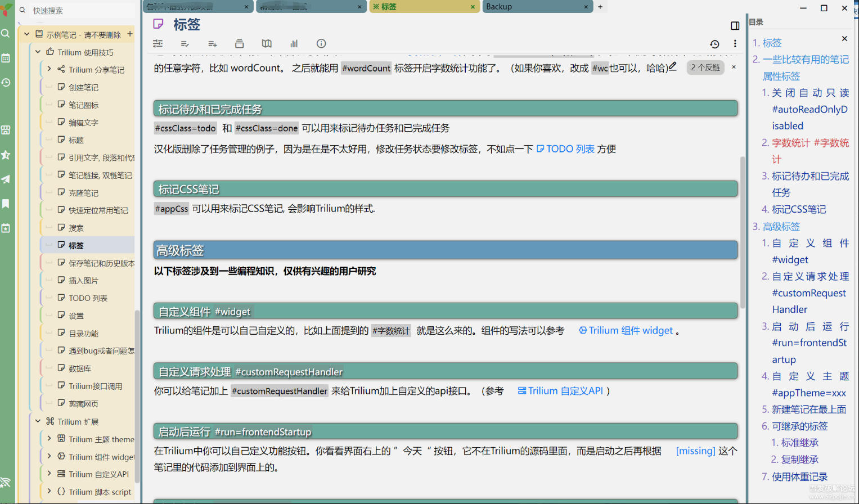Dismiss the 2 个反链 backlinks badge row
Viewport: 859px width, 504px height.
click(x=734, y=67)
